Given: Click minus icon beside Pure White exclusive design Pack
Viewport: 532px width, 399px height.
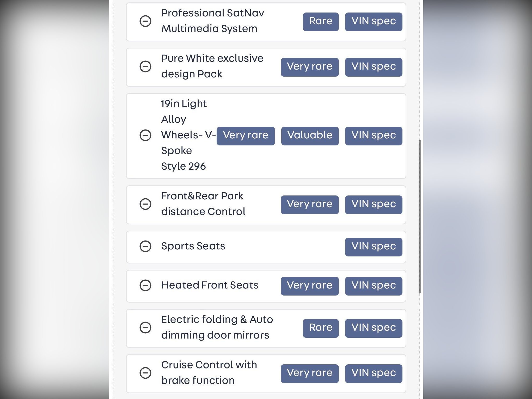Looking at the screenshot, I should tap(145, 66).
